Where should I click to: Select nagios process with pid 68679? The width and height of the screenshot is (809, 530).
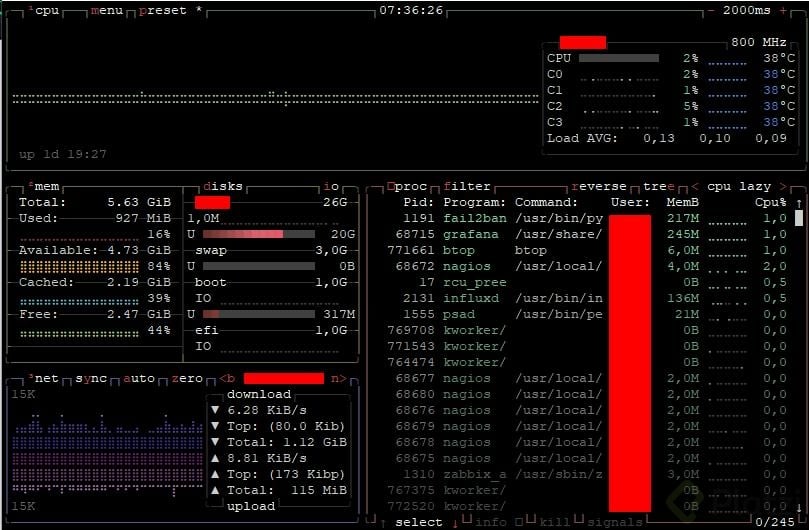pos(587,426)
